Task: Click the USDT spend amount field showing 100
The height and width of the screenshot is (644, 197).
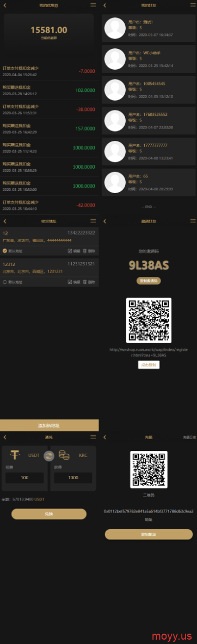Action: tap(24, 478)
